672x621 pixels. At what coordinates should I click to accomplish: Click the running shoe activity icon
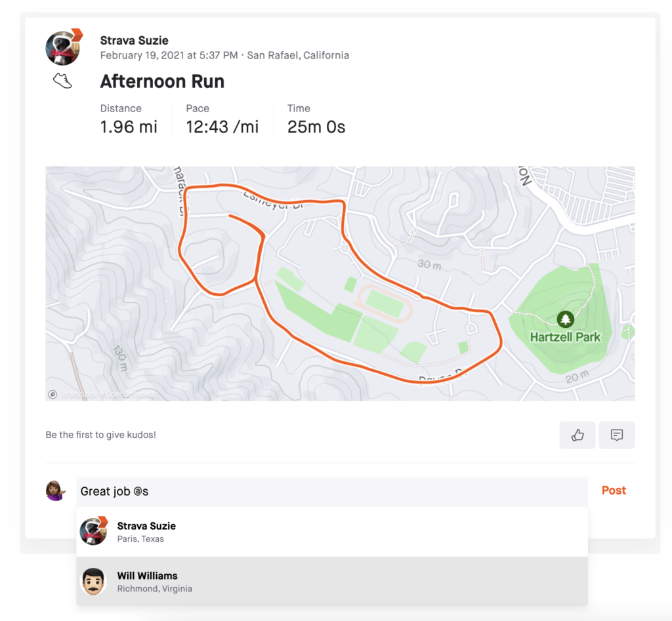pos(62,81)
